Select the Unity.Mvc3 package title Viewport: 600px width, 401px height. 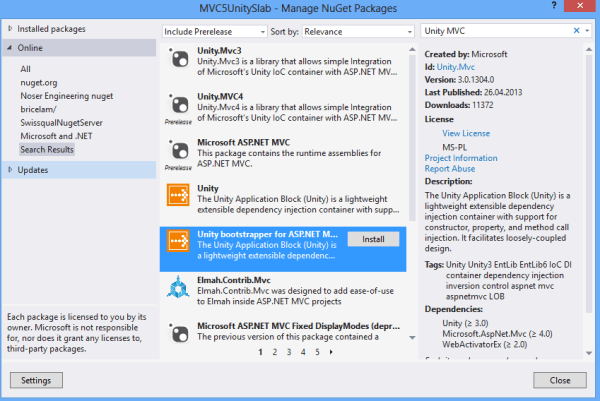pos(219,51)
